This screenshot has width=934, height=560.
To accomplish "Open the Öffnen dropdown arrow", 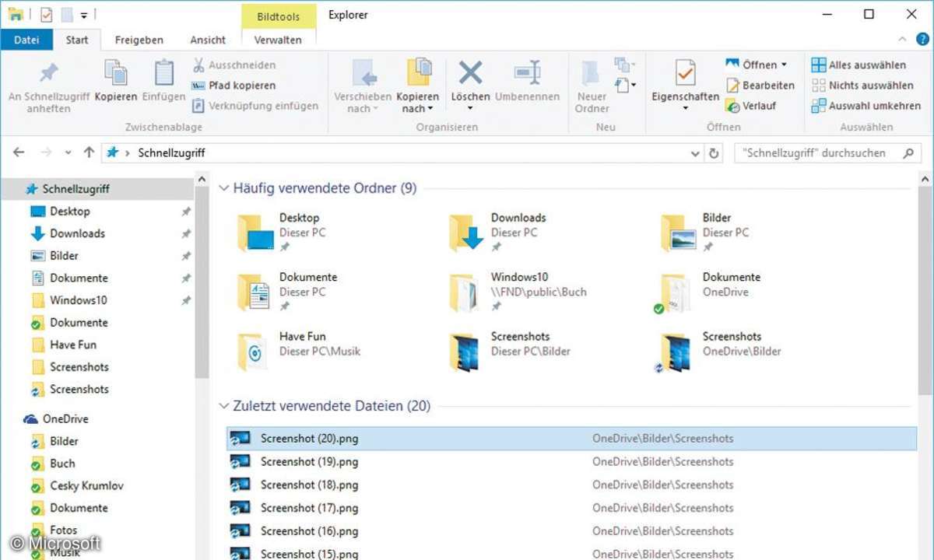I will click(x=784, y=65).
